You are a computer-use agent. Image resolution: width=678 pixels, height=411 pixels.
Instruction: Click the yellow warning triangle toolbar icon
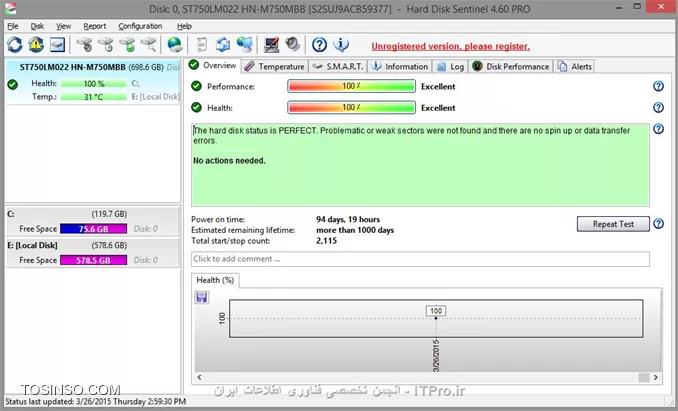(36, 45)
